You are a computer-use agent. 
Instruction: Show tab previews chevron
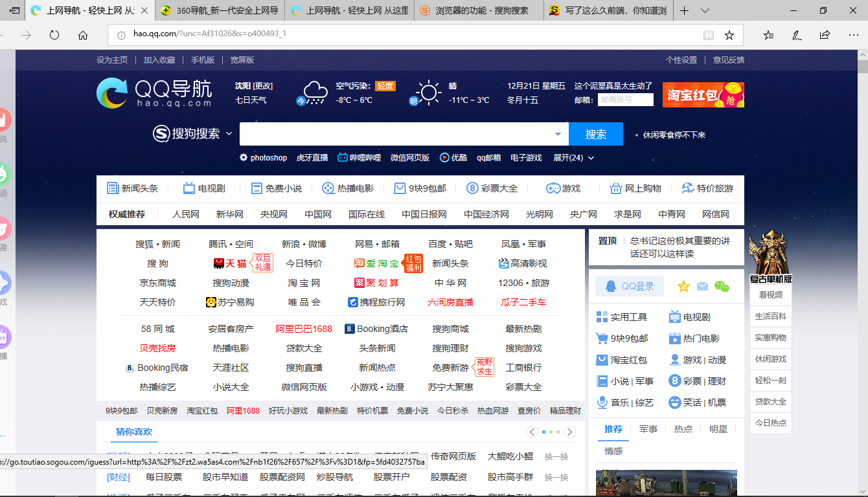tap(705, 10)
